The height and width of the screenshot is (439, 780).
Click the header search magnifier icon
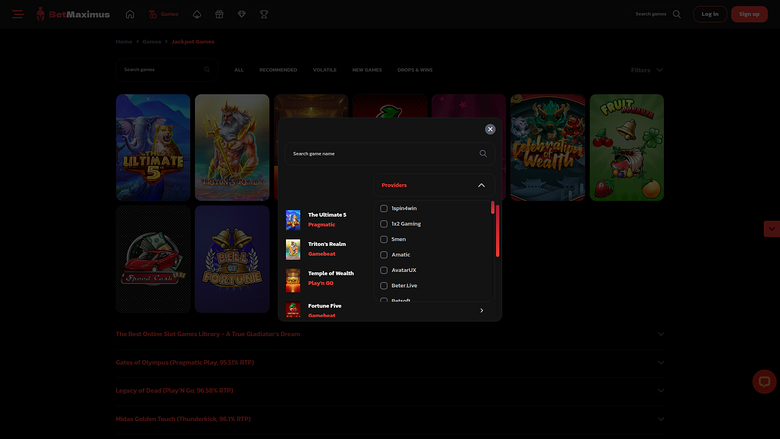677,14
